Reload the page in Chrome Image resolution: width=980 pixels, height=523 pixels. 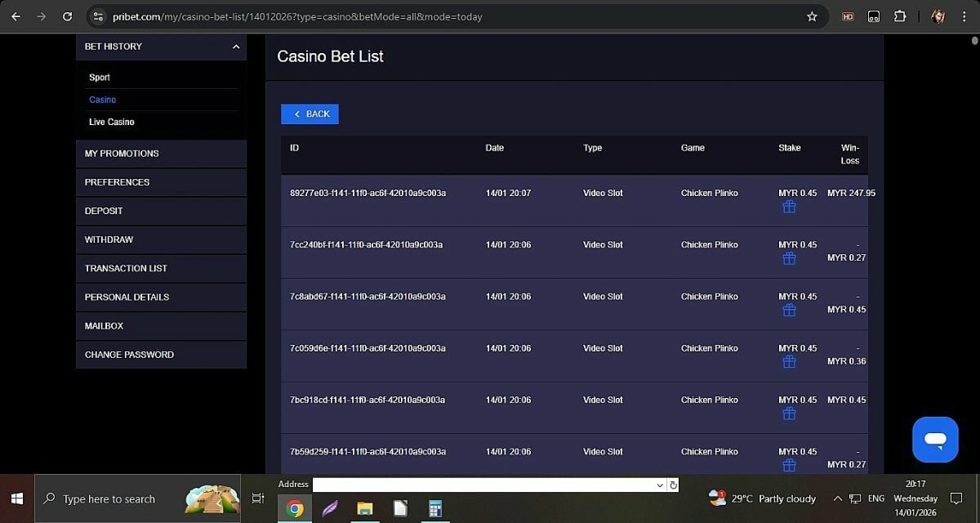click(67, 16)
